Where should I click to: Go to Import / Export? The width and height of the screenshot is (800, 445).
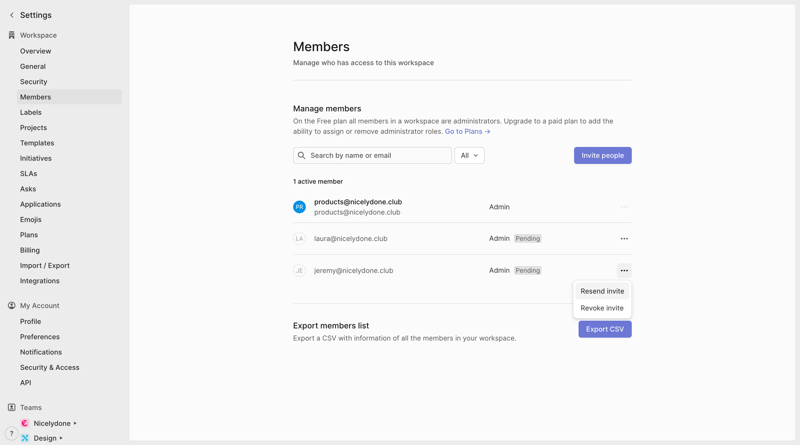click(x=69, y=265)
